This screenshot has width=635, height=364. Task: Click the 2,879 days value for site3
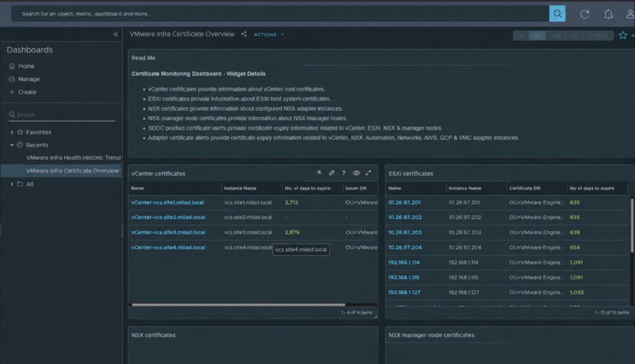point(292,233)
